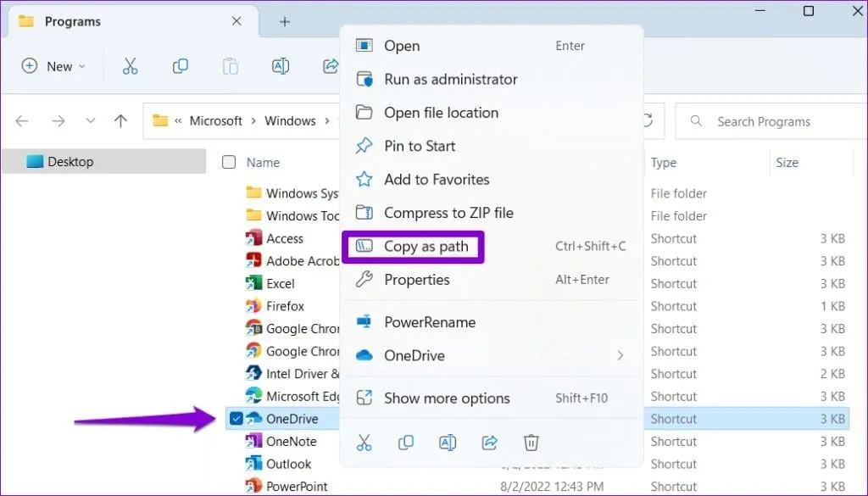
Task: Uncheck the OneDrive item checkbox
Action: (235, 419)
